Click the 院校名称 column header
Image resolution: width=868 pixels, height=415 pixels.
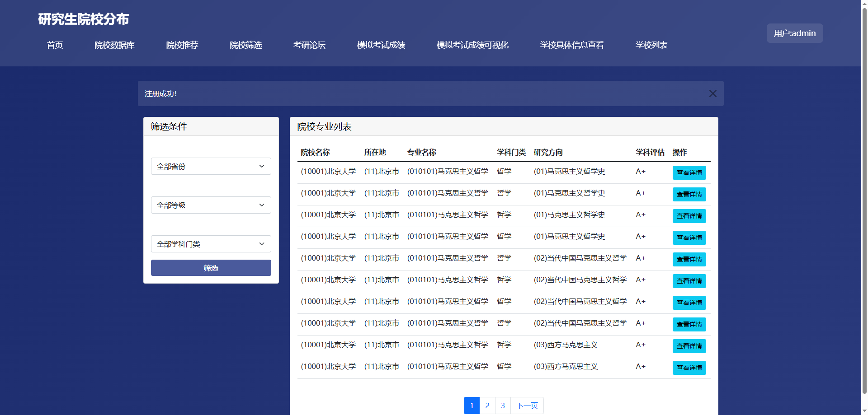[315, 152]
